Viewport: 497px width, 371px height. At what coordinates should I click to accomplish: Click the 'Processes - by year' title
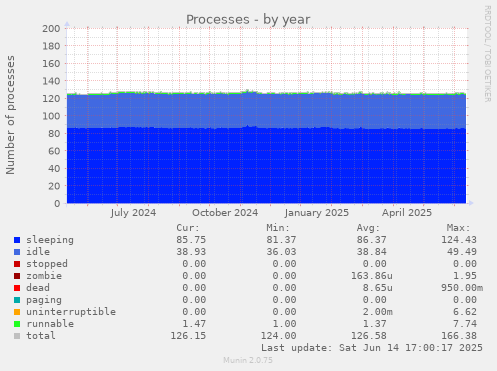pos(248,20)
